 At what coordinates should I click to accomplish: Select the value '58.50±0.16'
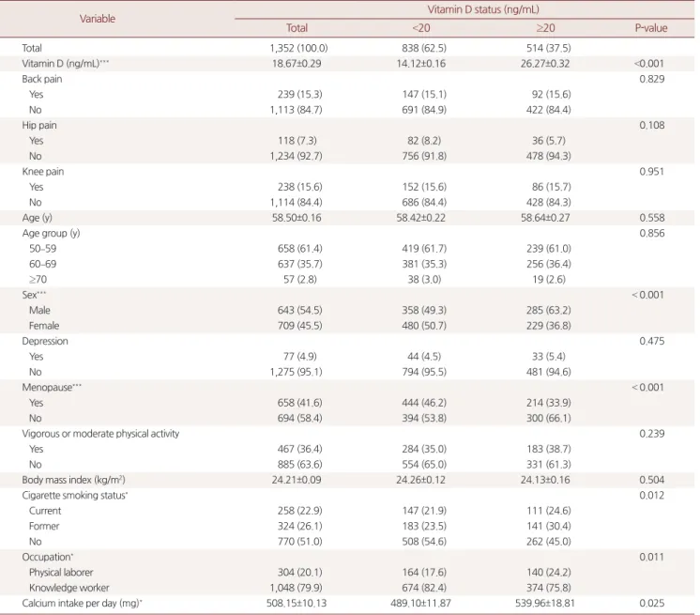[x=297, y=218]
